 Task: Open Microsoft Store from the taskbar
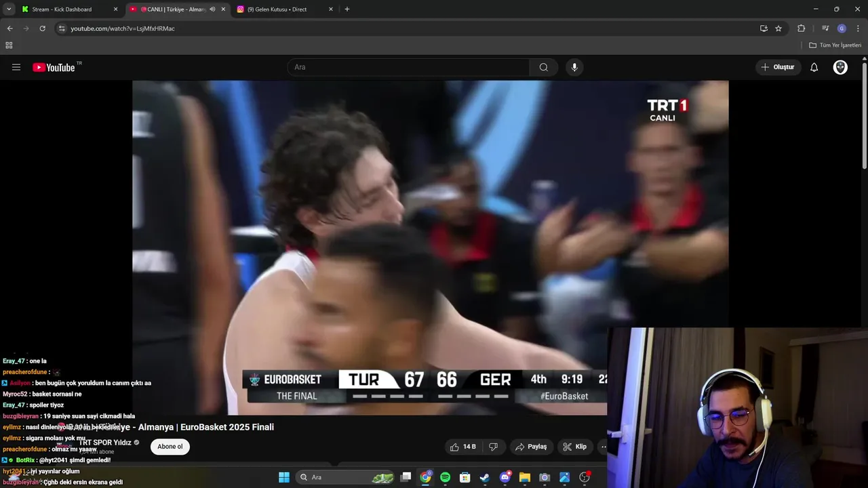coord(465,477)
